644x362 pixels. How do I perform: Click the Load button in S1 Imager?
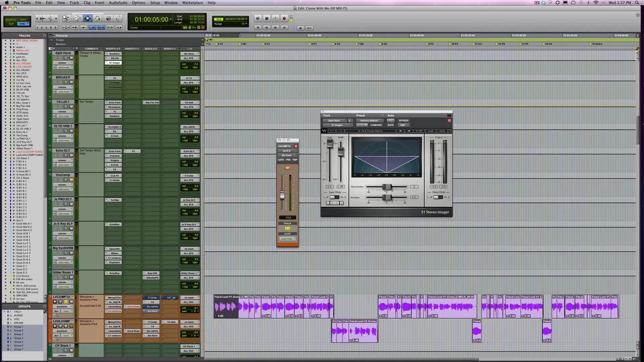[x=430, y=131]
